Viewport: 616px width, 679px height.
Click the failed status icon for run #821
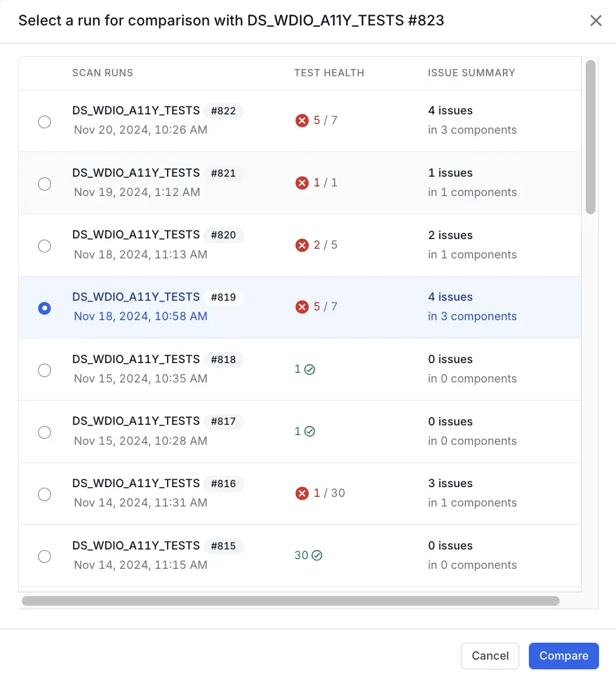302,183
